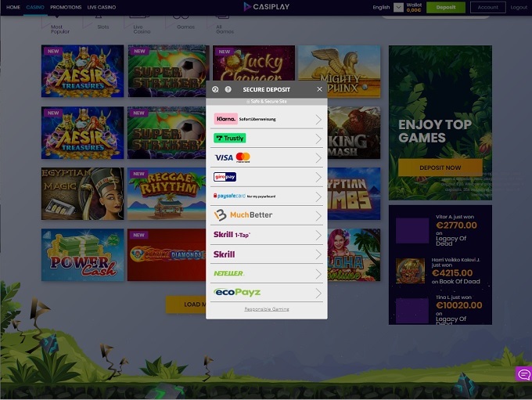Click the help question mark icon

tap(228, 89)
